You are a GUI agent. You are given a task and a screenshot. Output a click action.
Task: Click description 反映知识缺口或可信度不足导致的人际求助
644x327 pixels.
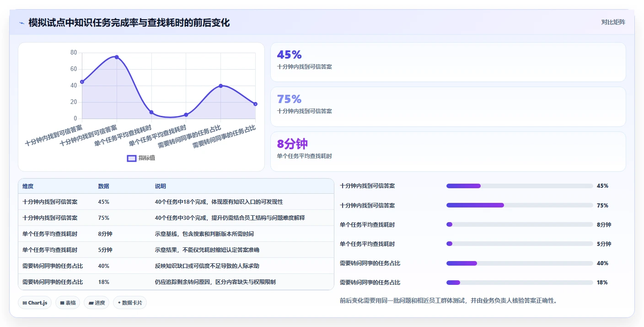[x=207, y=266]
